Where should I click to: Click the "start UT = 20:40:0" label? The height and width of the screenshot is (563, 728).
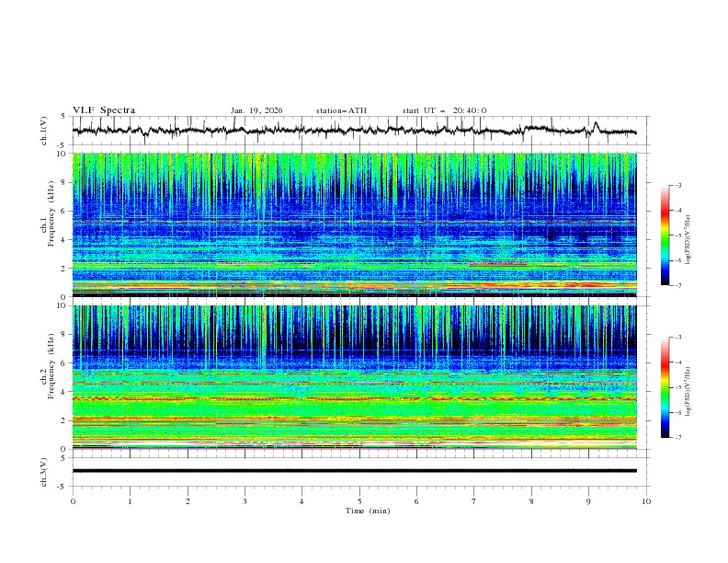click(444, 110)
